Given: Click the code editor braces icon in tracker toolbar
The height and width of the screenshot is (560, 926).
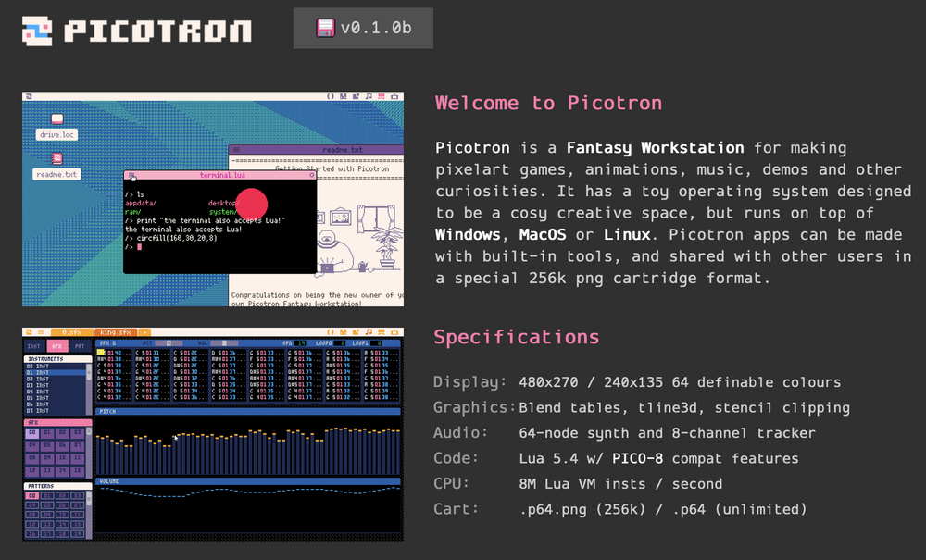Looking at the screenshot, I should tap(330, 331).
